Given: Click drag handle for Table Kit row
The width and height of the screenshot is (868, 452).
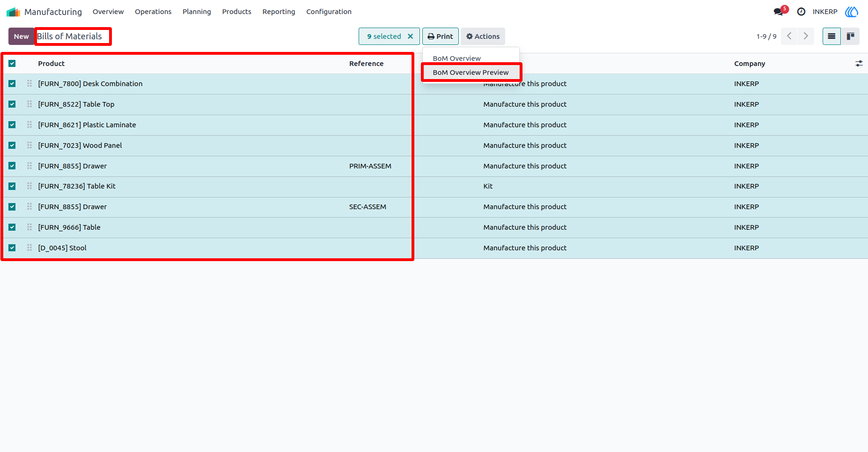Looking at the screenshot, I should [29, 186].
